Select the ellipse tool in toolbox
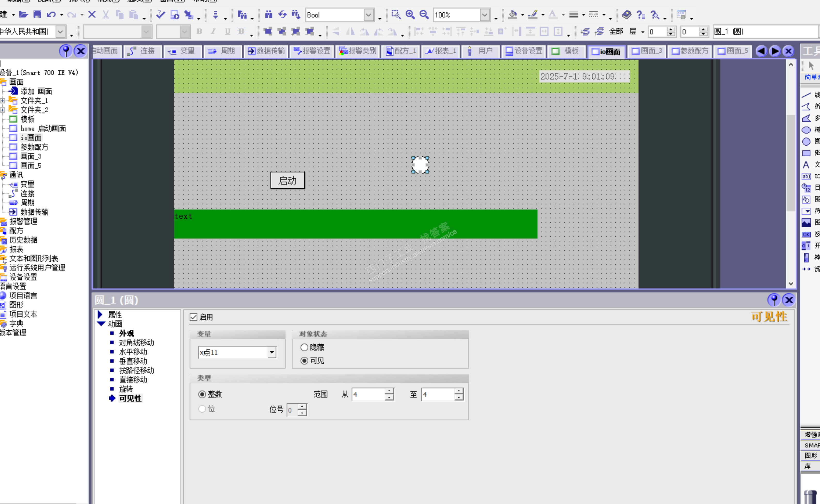This screenshot has height=504, width=820. tap(806, 130)
